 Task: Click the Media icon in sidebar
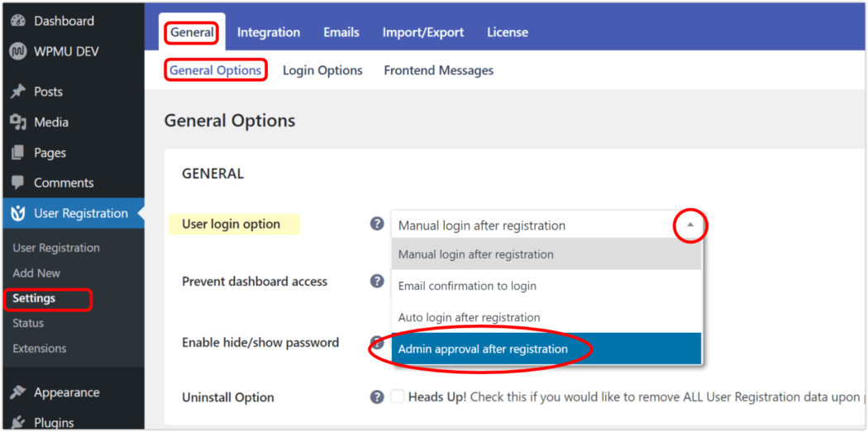tap(18, 122)
